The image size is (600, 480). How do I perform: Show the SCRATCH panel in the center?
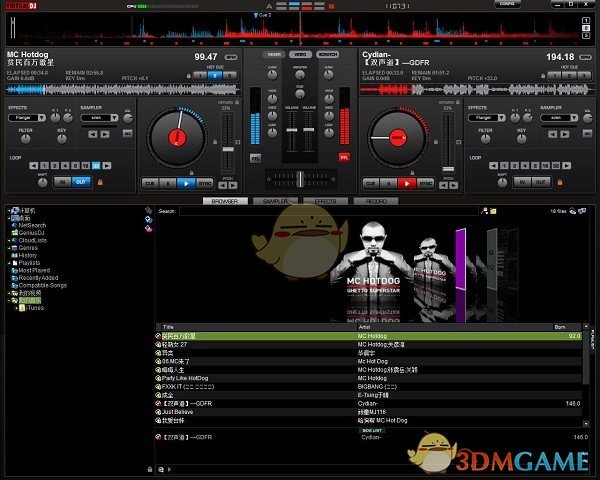pyautogui.click(x=328, y=54)
